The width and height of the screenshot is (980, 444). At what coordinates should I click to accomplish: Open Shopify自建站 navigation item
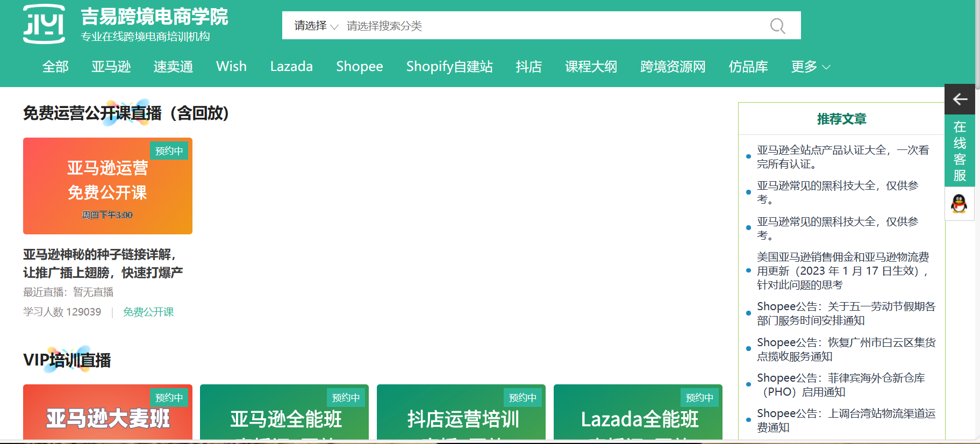[x=449, y=67]
